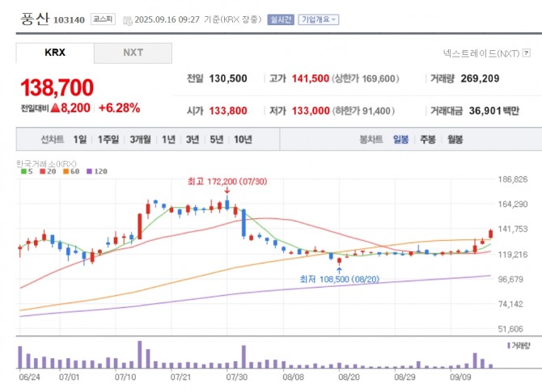Click the +6.28% change value
This screenshot has width=542, height=392.
pos(119,108)
